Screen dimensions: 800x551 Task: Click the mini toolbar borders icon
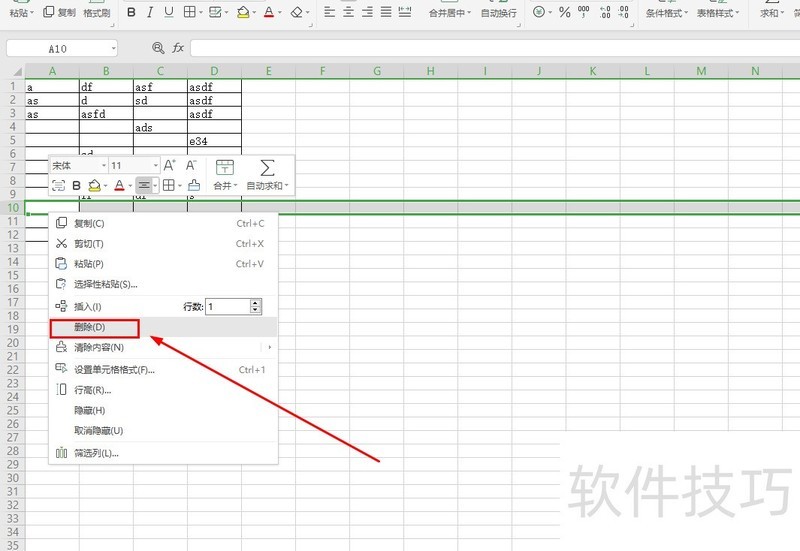[169, 185]
